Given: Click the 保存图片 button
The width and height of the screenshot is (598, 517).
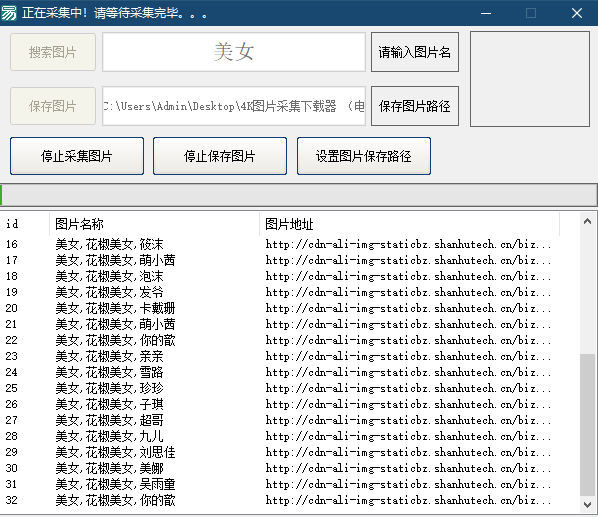Looking at the screenshot, I should point(53,106).
